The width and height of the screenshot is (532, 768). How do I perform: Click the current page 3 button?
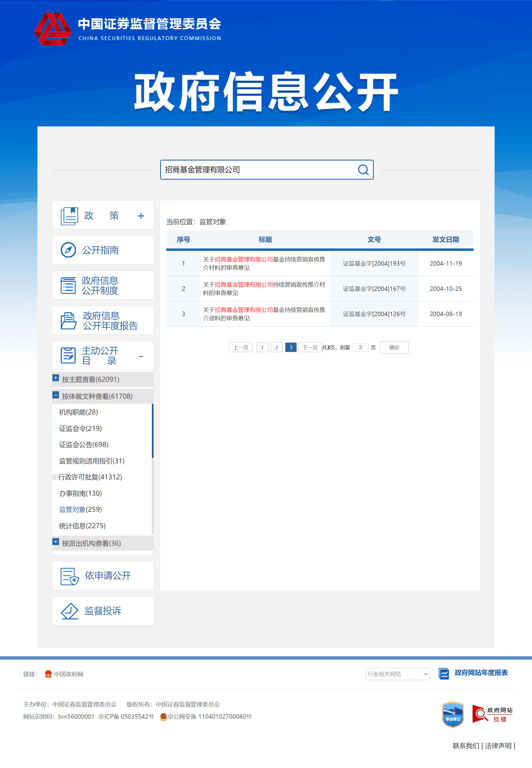click(x=291, y=347)
